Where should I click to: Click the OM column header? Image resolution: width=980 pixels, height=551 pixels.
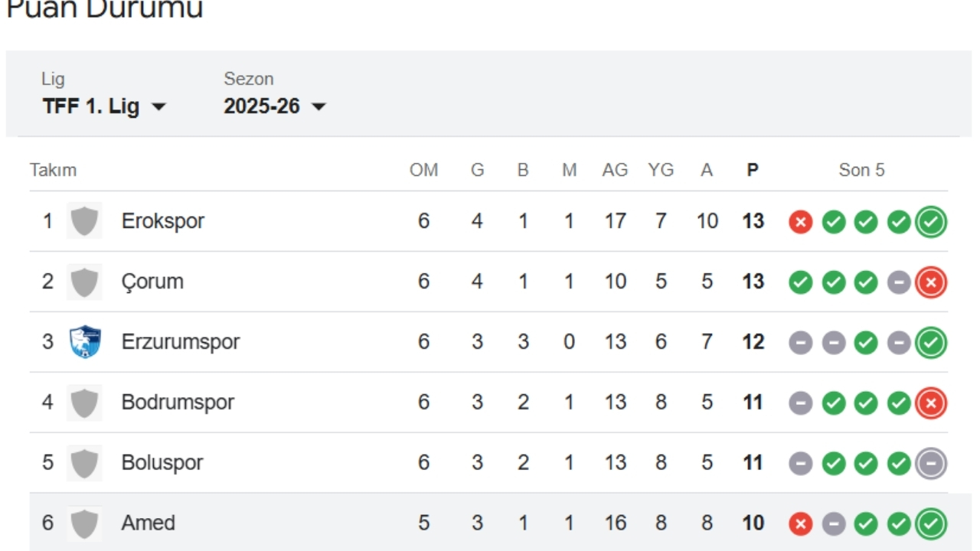[x=423, y=170]
